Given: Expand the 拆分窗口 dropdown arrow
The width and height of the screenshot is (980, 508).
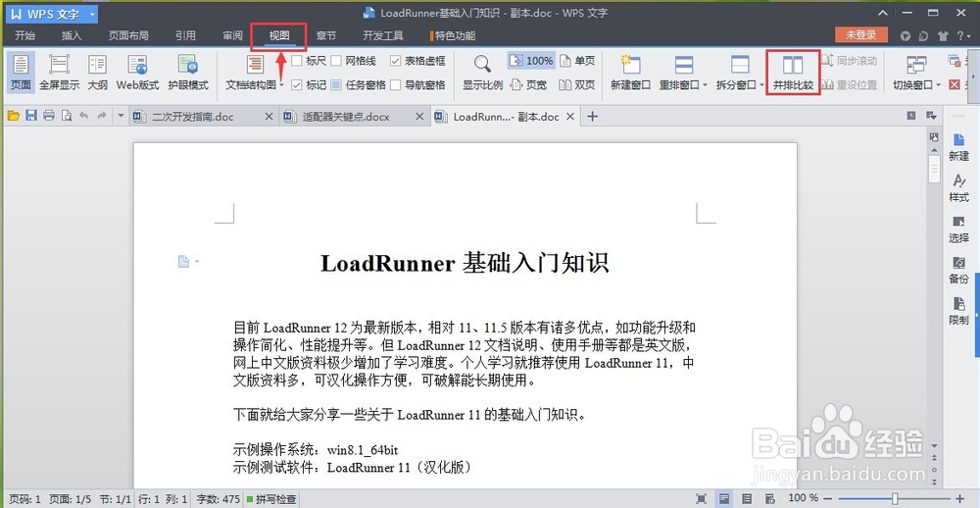Looking at the screenshot, I should pos(761,85).
